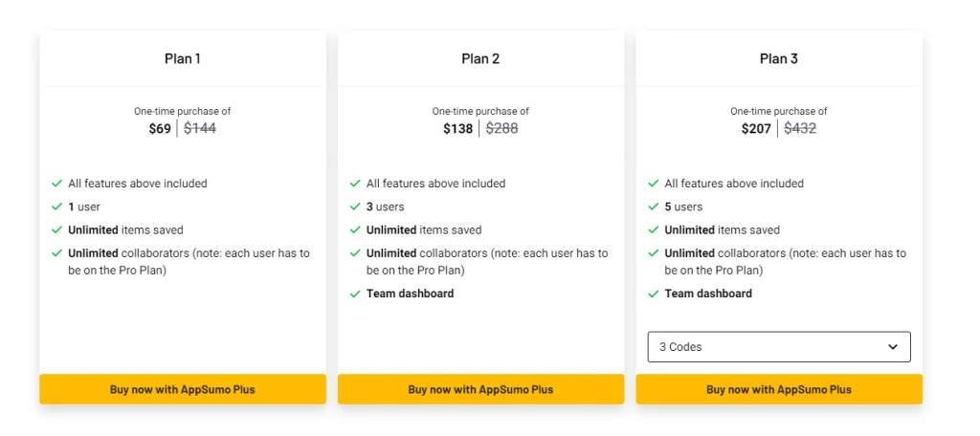
Task: Select the Plan 1 heading
Action: click(x=182, y=59)
